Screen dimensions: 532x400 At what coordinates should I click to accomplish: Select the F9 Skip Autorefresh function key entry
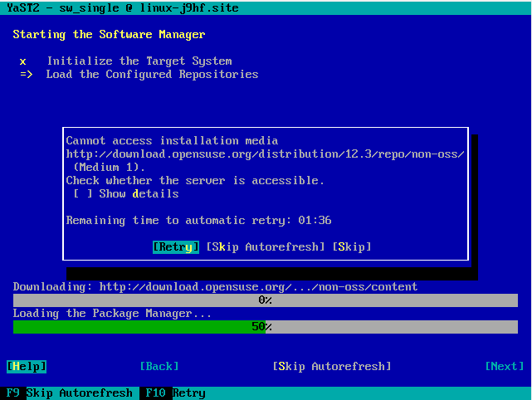[70, 393]
